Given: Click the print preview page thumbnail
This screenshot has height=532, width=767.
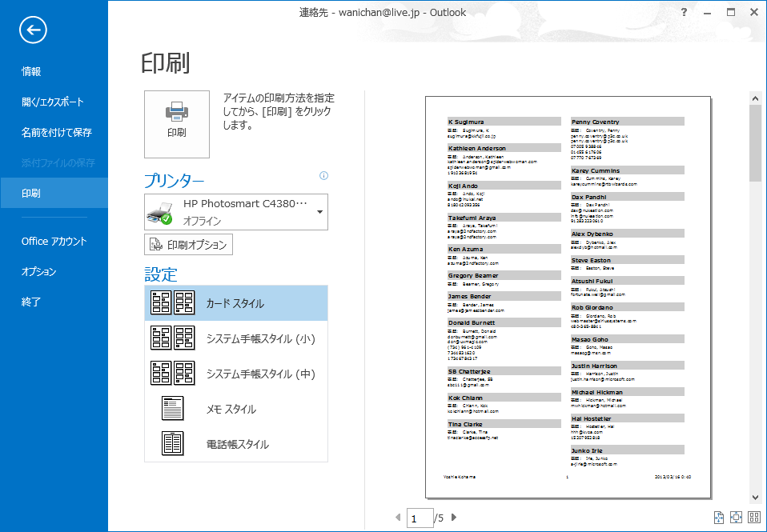Looking at the screenshot, I should [x=568, y=298].
